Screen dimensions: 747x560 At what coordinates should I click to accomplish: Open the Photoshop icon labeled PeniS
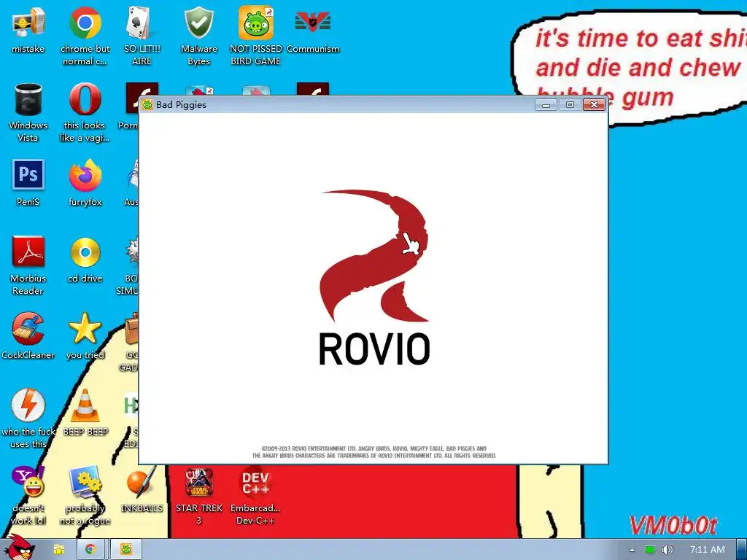coord(28,175)
